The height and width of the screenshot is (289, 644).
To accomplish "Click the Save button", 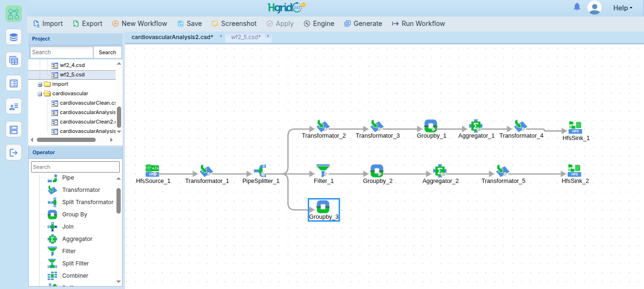I will 190,24.
